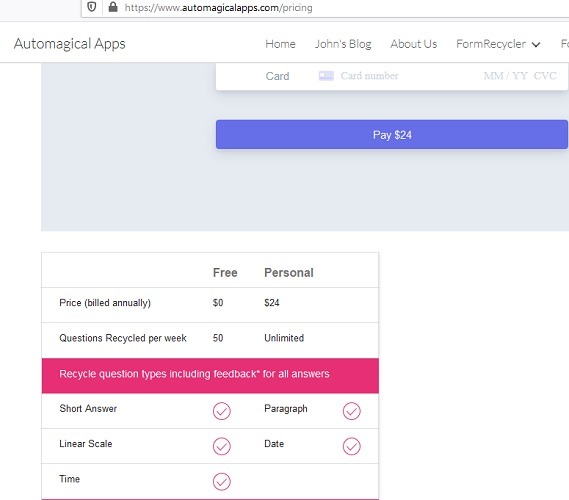
Task: Click the padlock site security icon
Action: (113, 7)
